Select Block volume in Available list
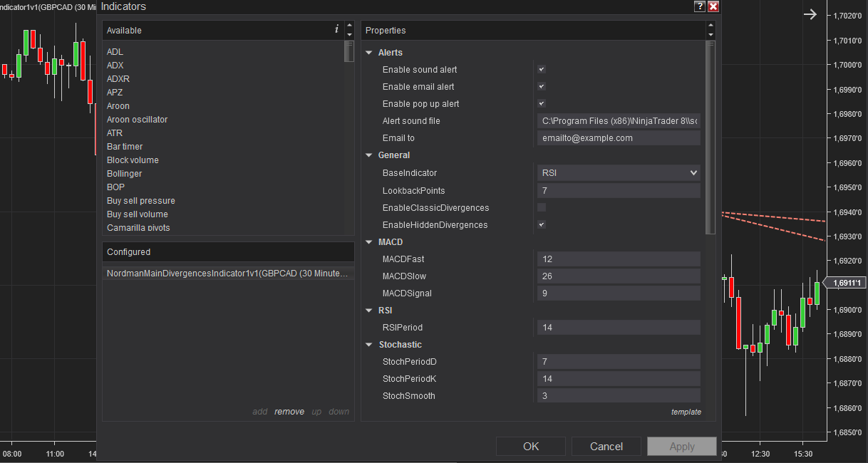This screenshot has height=463, width=868. click(133, 160)
